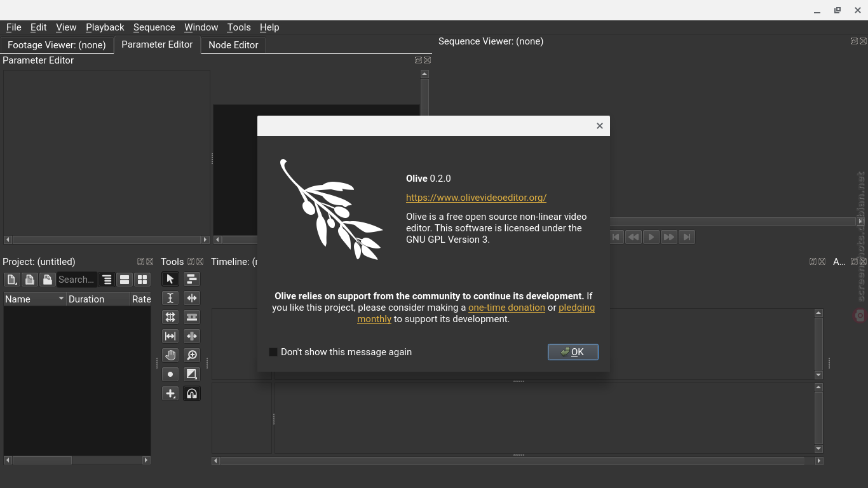Select the Edit (I-beam) tool
This screenshot has width=868, height=488.
coord(170,298)
